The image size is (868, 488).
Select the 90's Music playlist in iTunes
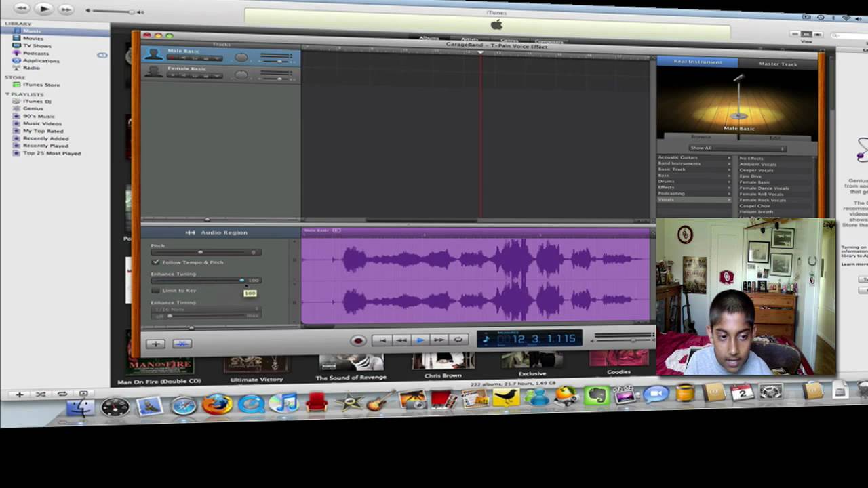(39, 116)
